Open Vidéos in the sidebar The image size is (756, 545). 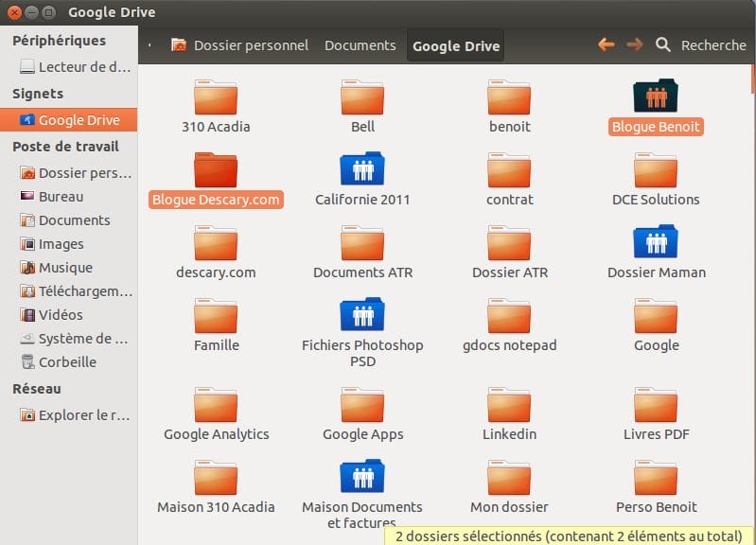coord(69,315)
